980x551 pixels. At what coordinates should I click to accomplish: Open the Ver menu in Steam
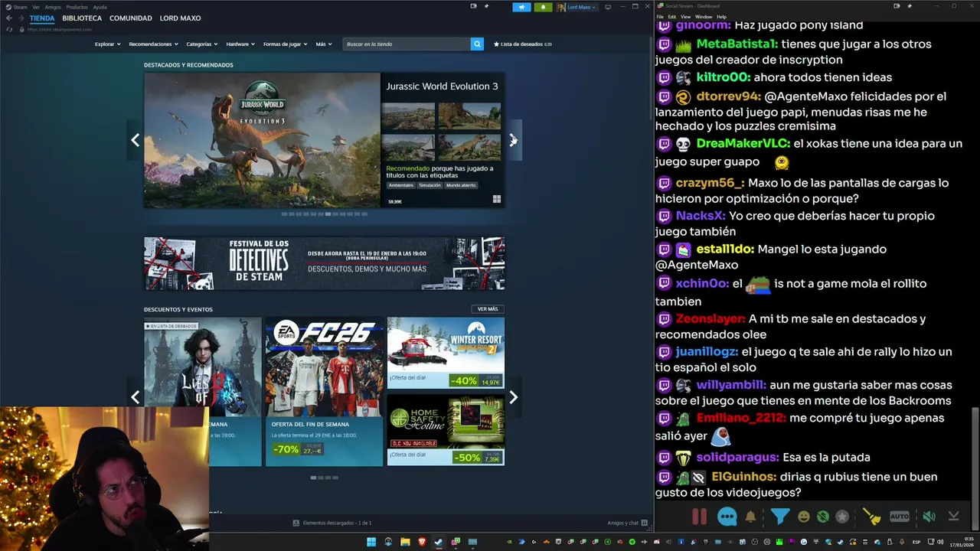[36, 7]
